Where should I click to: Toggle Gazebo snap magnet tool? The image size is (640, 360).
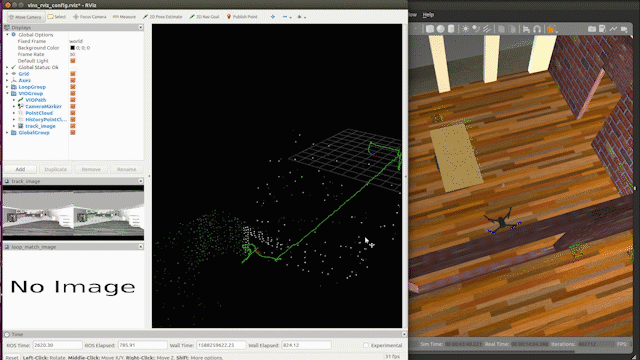(x=537, y=29)
